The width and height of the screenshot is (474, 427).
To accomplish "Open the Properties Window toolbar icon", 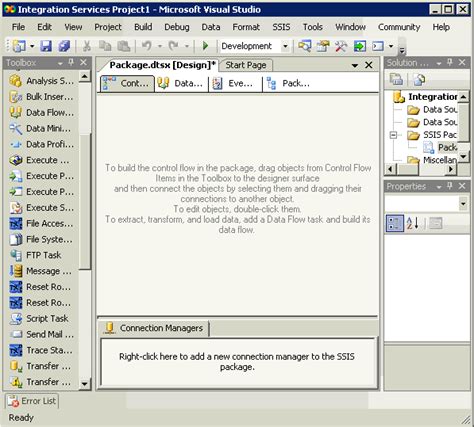I will pos(323,46).
